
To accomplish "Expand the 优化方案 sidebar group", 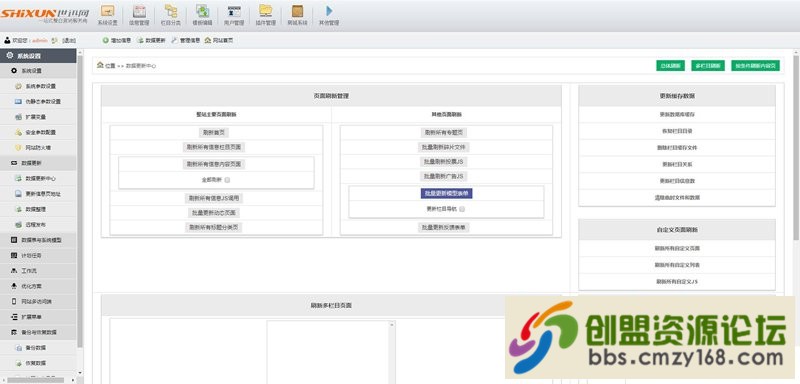I will click(x=39, y=286).
